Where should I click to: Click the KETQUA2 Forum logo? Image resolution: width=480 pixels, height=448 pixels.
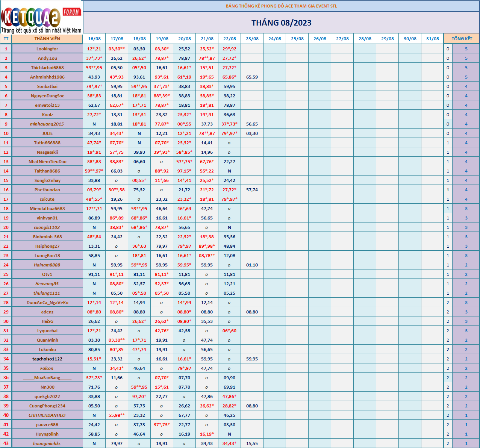(41, 17)
